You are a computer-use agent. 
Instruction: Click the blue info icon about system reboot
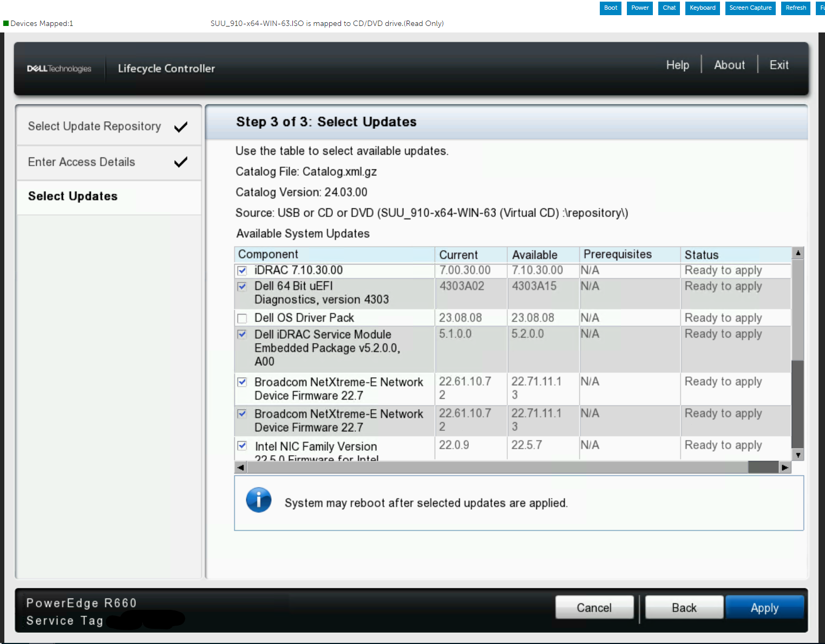[259, 501]
